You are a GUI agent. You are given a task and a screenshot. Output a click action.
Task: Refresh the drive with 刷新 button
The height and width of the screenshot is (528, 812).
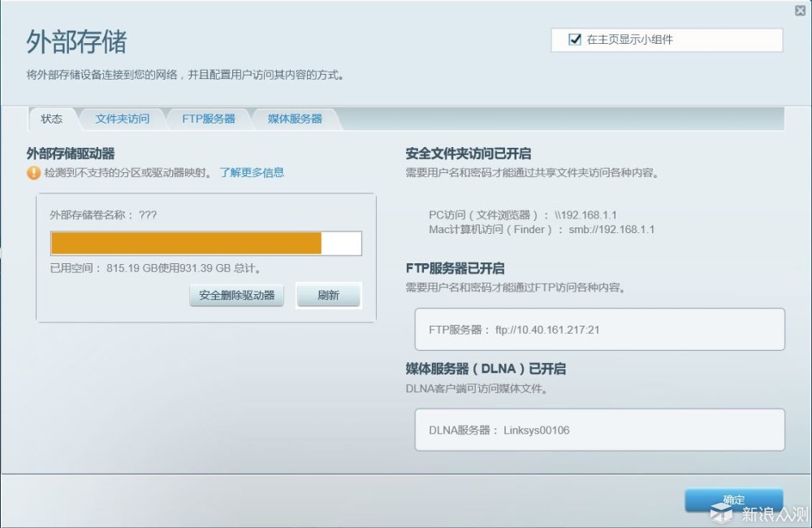pyautogui.click(x=328, y=296)
